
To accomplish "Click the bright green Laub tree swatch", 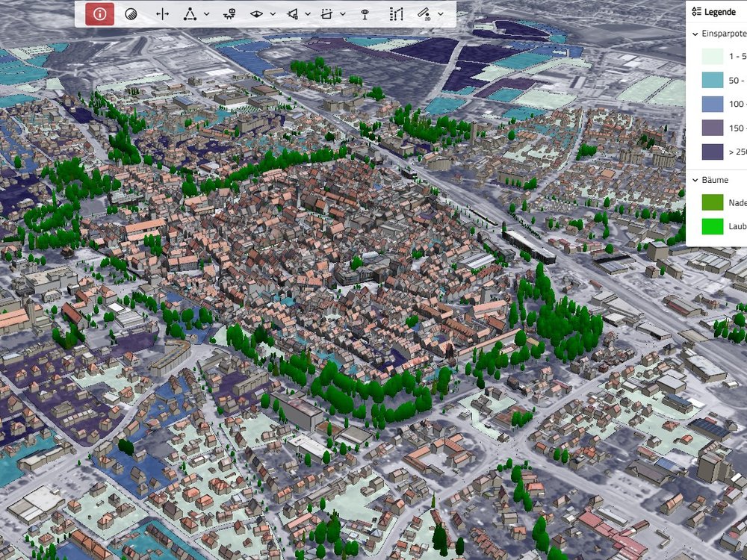I will tap(712, 226).
